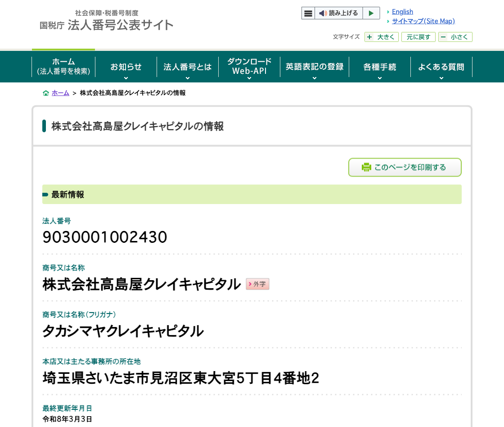Click the 商号又は名称(フリガナ) label

79,315
